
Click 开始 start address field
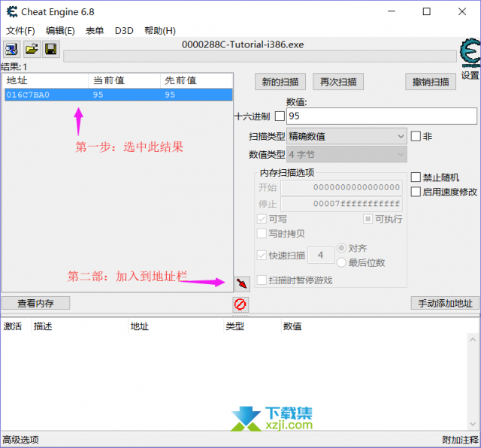coord(341,187)
